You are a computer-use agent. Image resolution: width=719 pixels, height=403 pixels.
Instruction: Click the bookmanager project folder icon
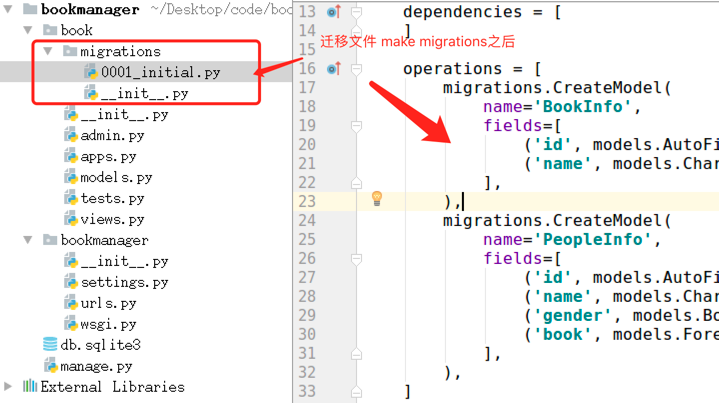pos(30,8)
